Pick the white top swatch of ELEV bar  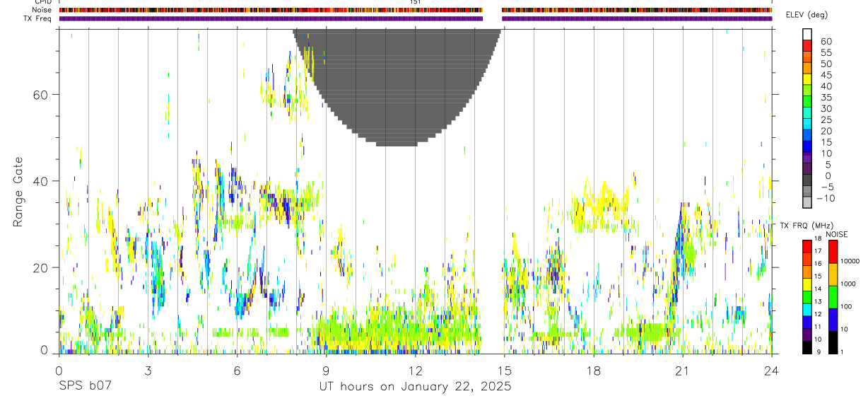(807, 33)
